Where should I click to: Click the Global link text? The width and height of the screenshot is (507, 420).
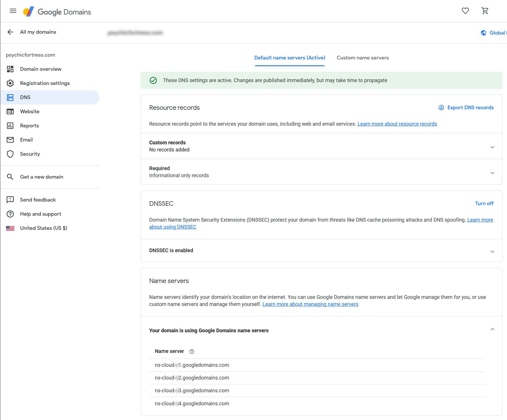(497, 33)
